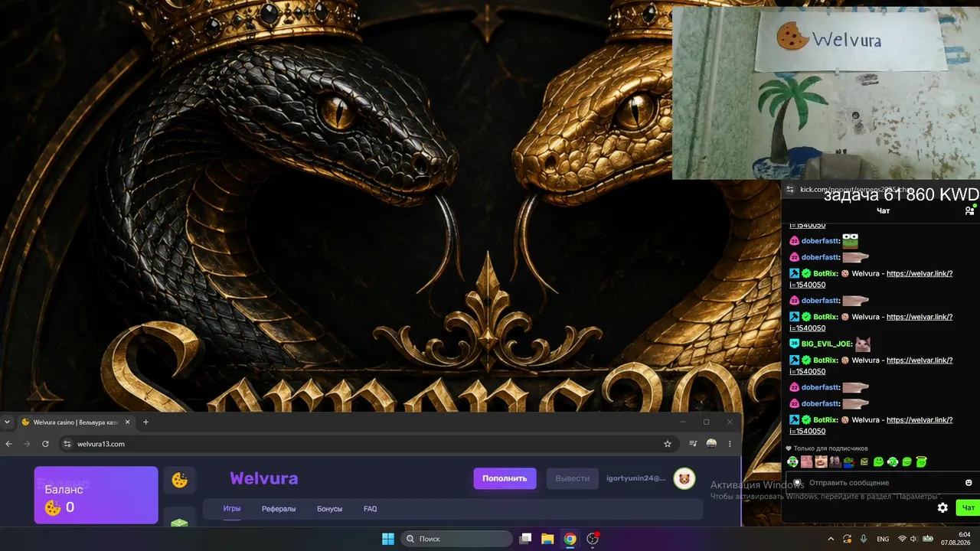Open chat settings gear icon

pos(942,507)
